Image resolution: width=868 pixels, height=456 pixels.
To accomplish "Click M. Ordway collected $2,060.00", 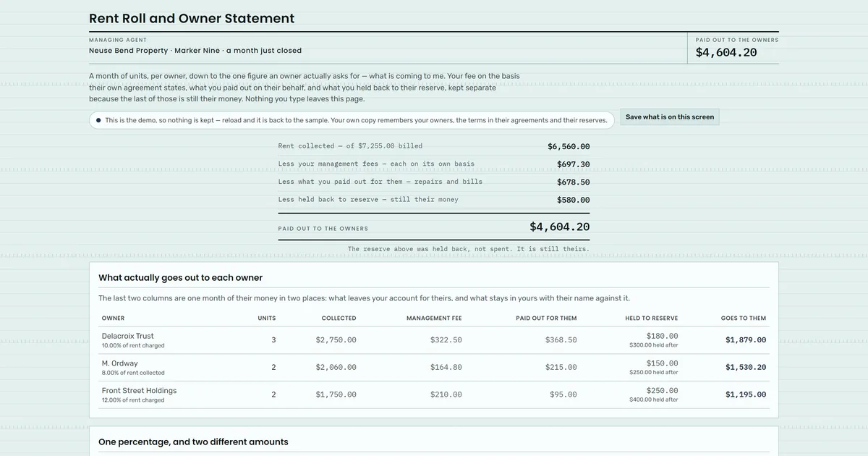I will point(336,368).
